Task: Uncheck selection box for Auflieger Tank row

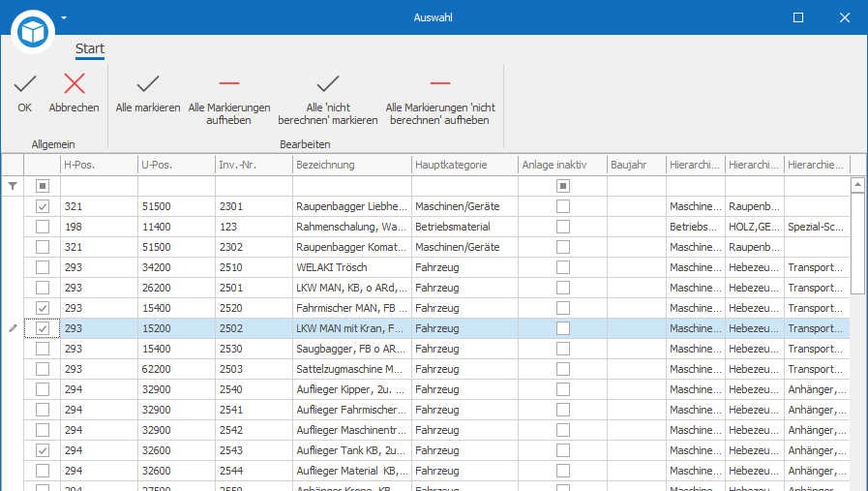Action: click(x=42, y=450)
